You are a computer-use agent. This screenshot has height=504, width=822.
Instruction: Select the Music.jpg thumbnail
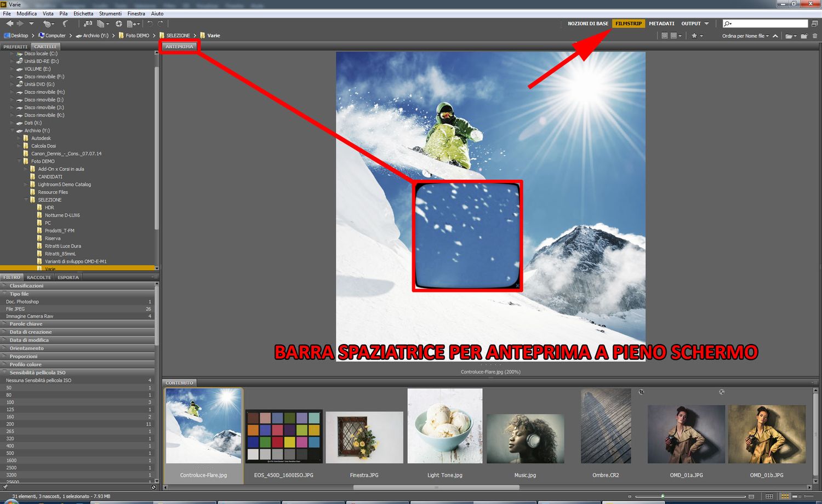pyautogui.click(x=525, y=438)
